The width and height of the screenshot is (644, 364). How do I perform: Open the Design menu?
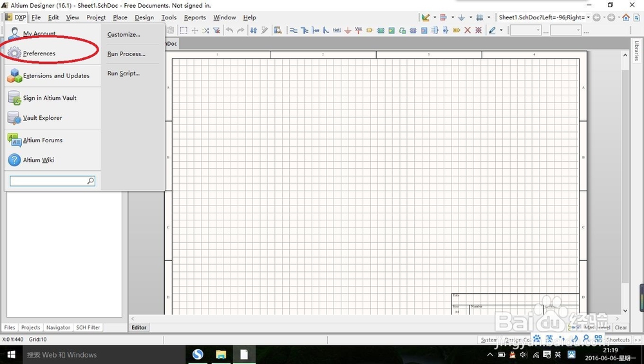[x=144, y=17]
